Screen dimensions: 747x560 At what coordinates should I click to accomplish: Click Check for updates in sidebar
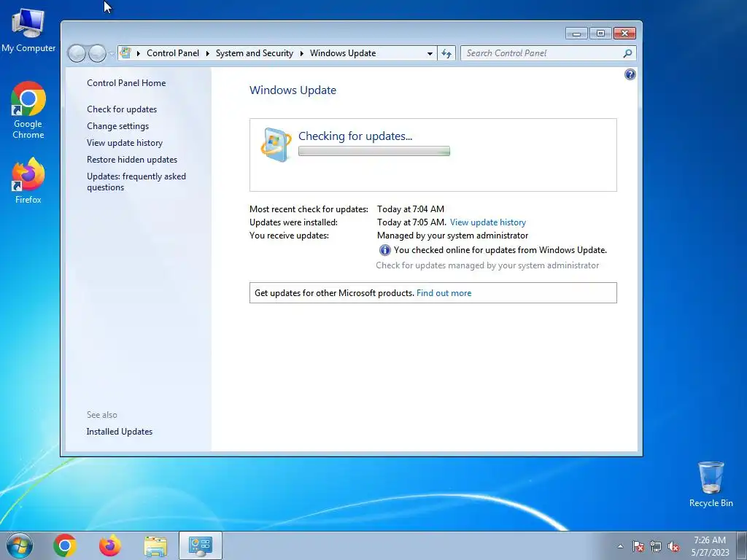pos(122,109)
